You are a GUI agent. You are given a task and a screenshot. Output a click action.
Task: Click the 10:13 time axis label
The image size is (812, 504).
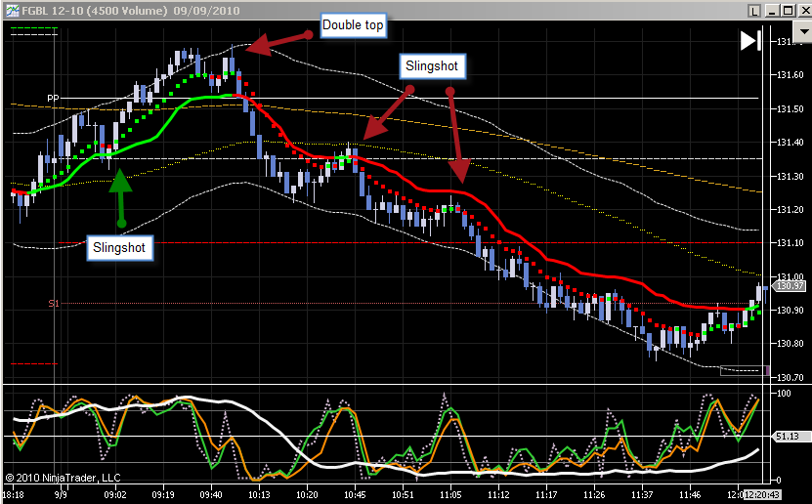pyautogui.click(x=259, y=495)
